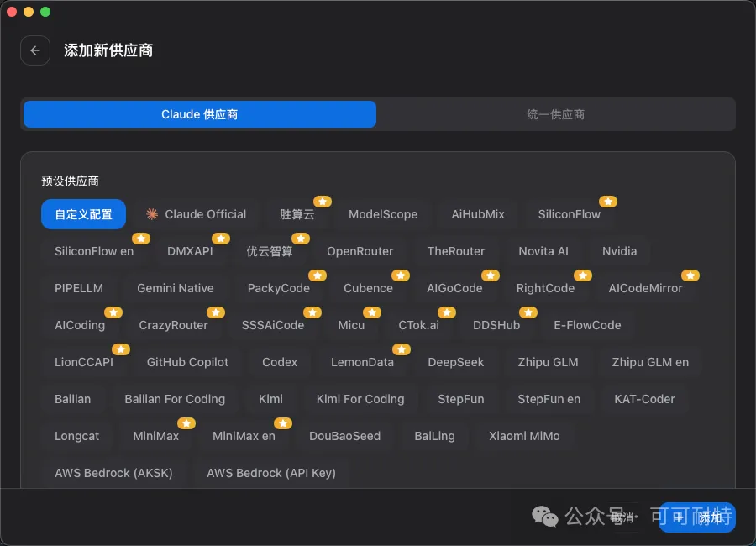Pick OpenRouter provider
The image size is (756, 546).
tap(360, 251)
